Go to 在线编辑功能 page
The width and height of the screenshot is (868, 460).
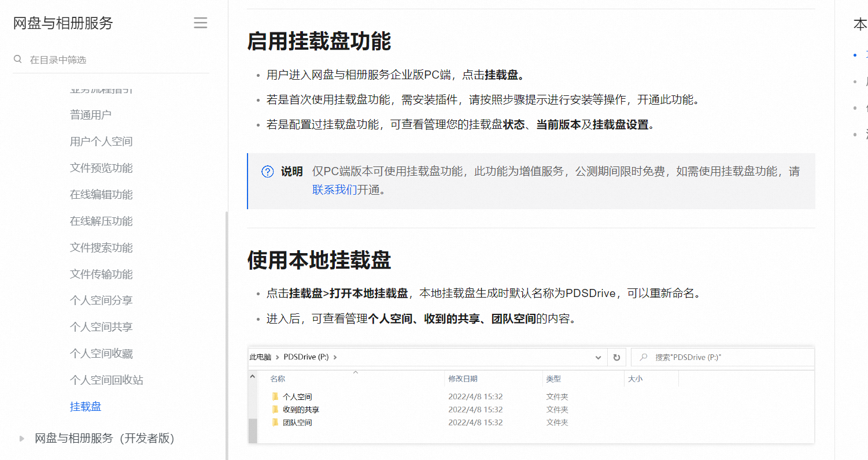pyautogui.click(x=101, y=195)
